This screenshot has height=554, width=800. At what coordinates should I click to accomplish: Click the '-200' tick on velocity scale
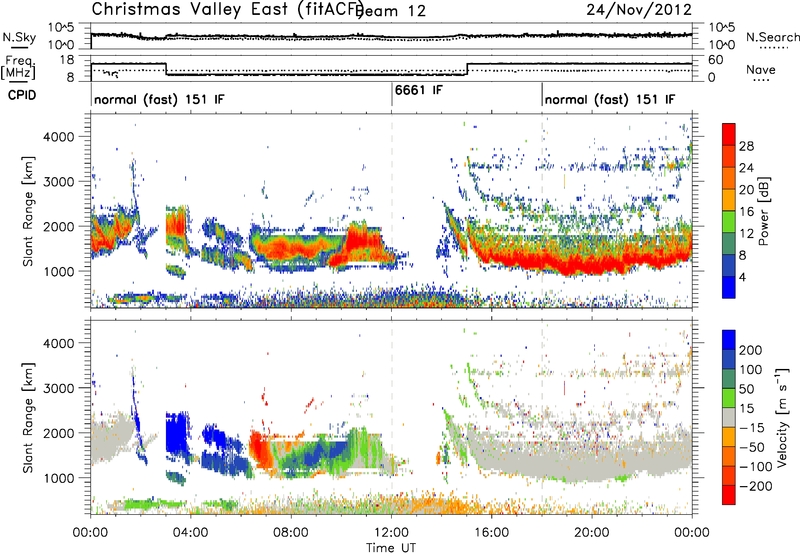[755, 486]
